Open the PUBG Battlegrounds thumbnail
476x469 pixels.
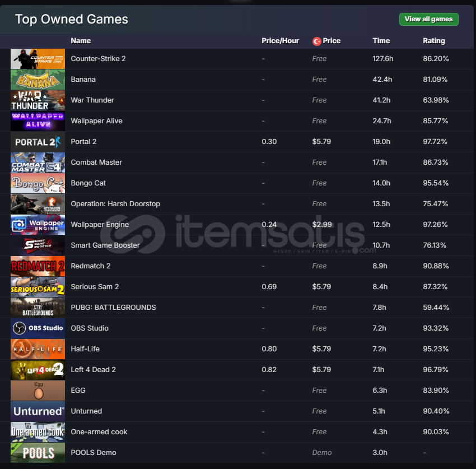(38, 308)
